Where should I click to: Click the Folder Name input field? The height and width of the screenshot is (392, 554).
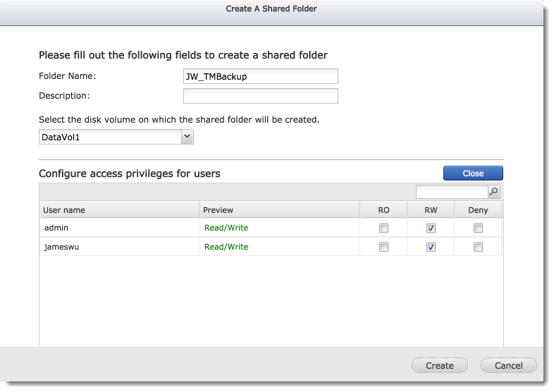pos(260,76)
